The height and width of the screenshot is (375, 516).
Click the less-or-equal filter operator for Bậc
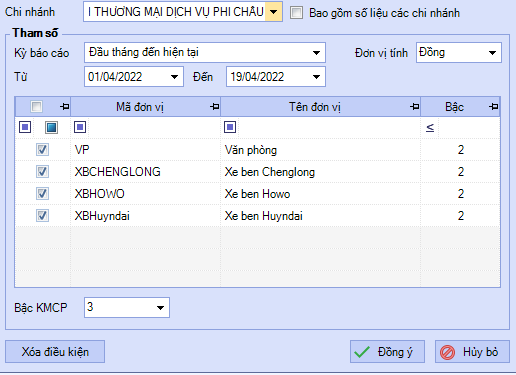(430, 127)
